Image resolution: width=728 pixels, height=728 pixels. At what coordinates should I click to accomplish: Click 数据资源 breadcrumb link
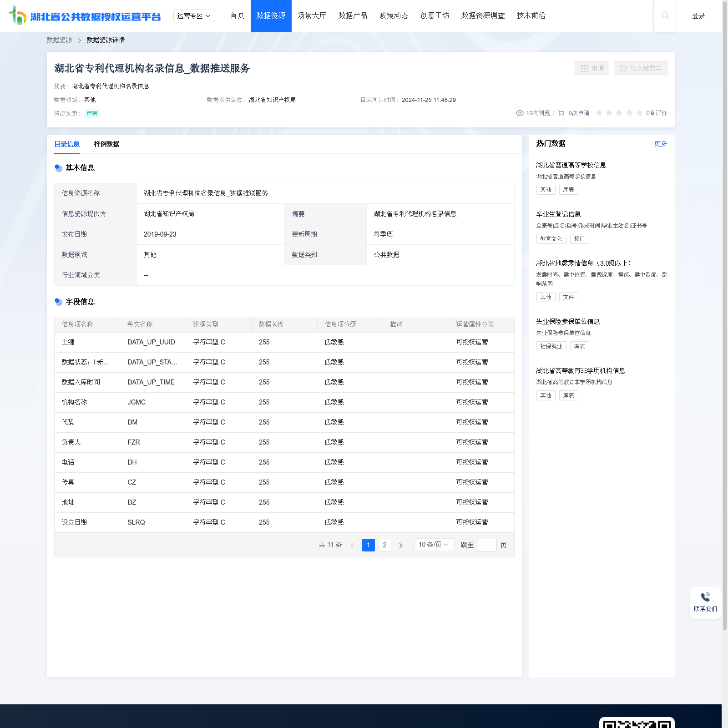(x=59, y=40)
